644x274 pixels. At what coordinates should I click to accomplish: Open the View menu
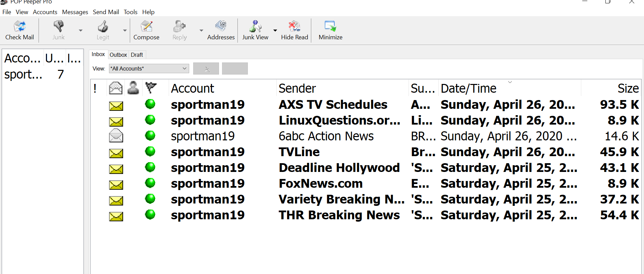click(22, 12)
